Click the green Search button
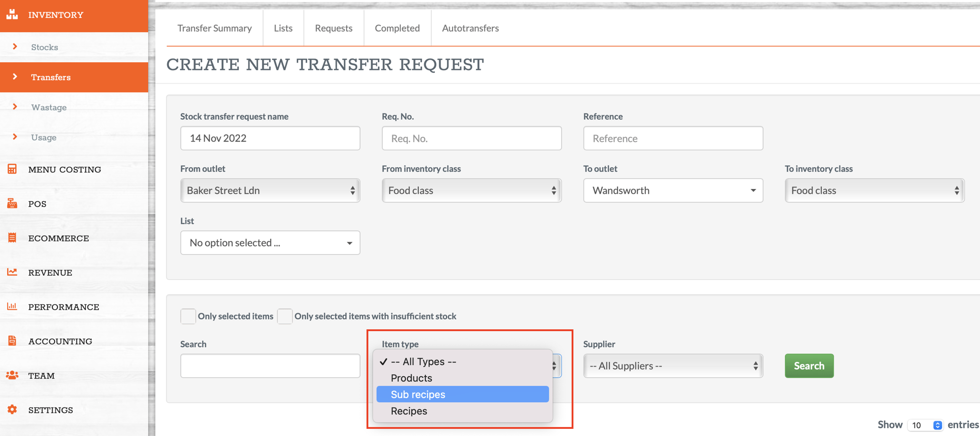The height and width of the screenshot is (436, 980). pyautogui.click(x=809, y=366)
